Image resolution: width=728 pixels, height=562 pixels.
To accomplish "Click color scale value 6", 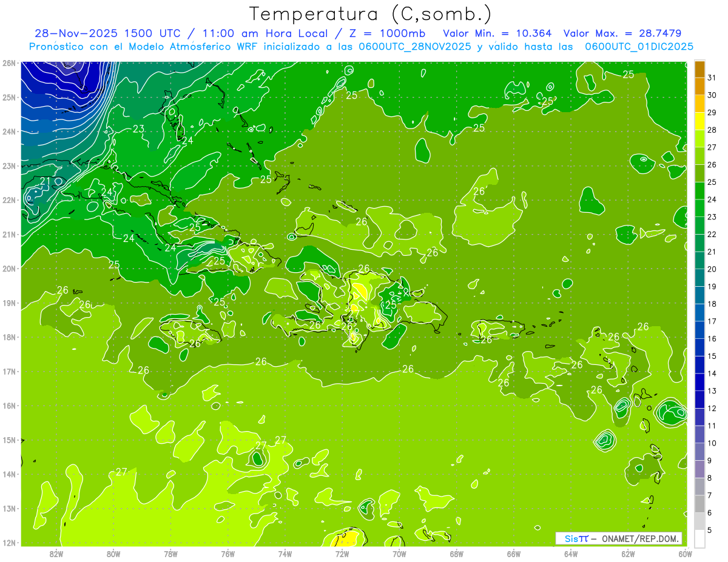I will (710, 512).
